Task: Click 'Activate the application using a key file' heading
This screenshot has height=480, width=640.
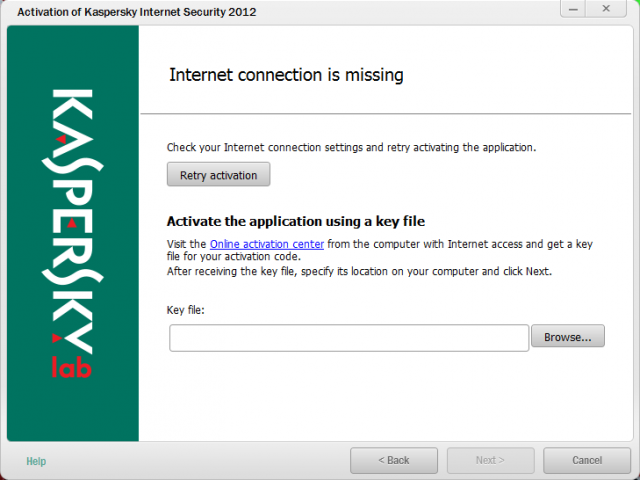Action: (296, 221)
